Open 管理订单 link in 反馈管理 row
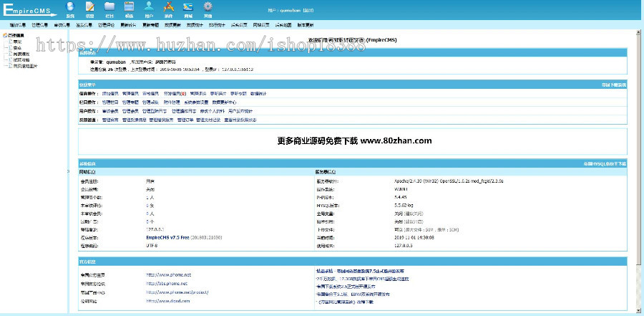This screenshot has width=644, height=316. (185, 120)
